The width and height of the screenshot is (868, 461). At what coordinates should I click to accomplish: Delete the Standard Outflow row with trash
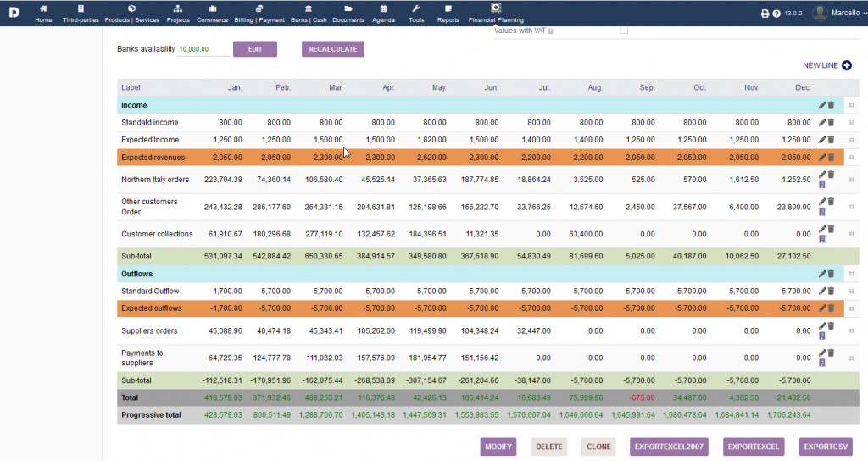[x=831, y=291]
